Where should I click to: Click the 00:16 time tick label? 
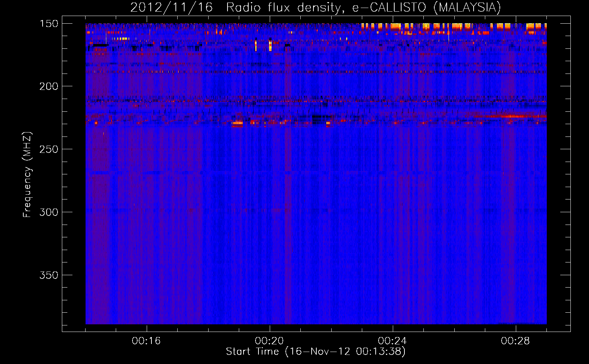(x=146, y=341)
